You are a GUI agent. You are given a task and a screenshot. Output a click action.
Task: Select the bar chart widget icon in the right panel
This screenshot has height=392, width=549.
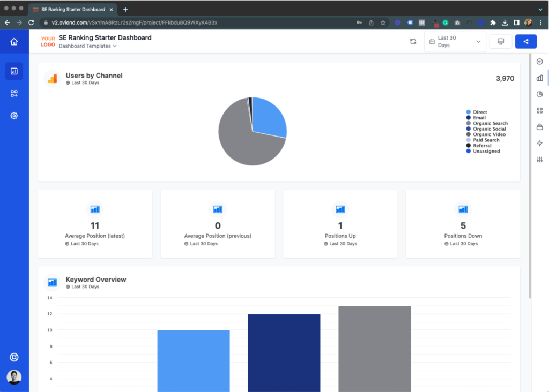539,78
